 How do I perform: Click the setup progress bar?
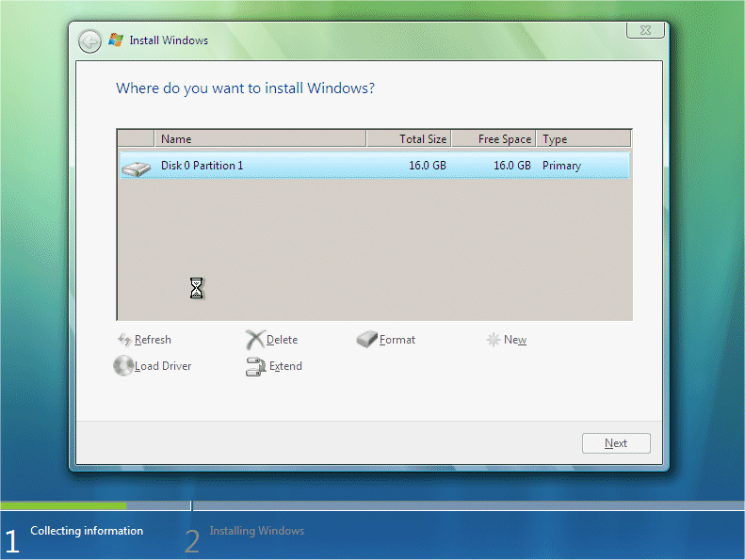(x=373, y=505)
